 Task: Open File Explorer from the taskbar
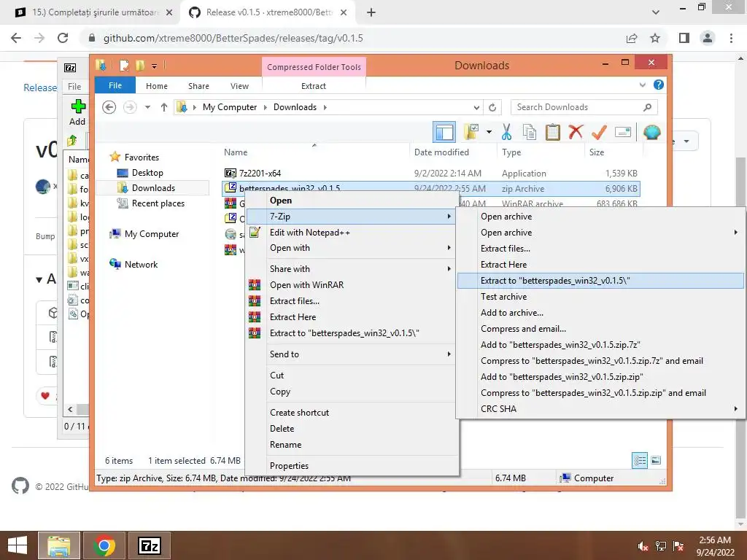(x=59, y=545)
